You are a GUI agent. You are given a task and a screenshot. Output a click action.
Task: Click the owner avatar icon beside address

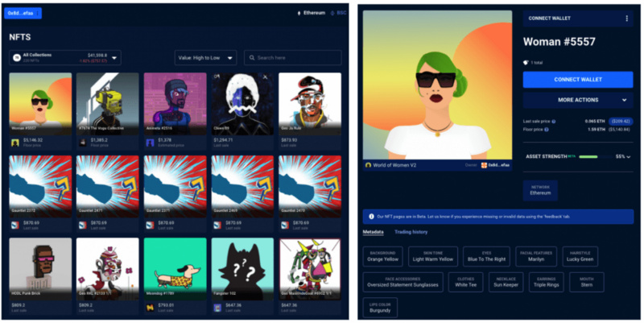point(485,165)
